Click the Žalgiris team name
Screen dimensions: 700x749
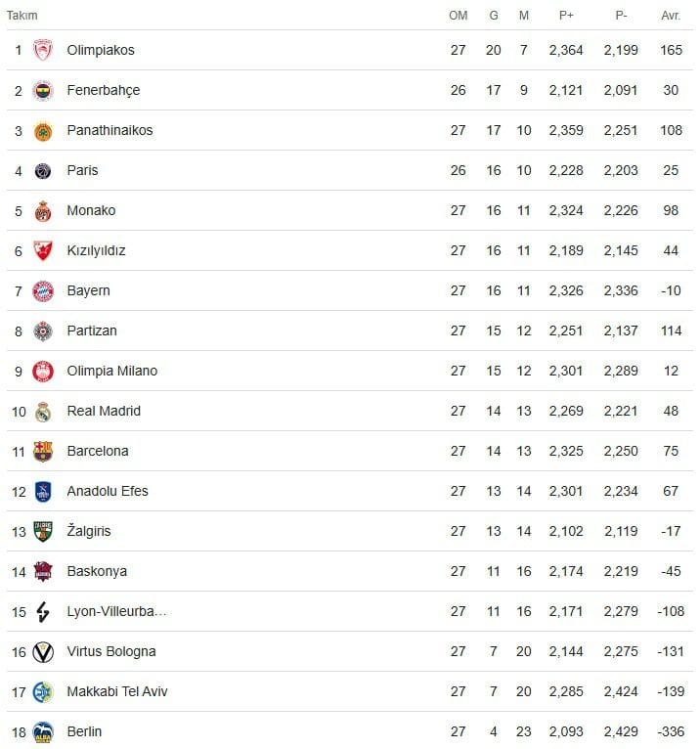point(89,530)
